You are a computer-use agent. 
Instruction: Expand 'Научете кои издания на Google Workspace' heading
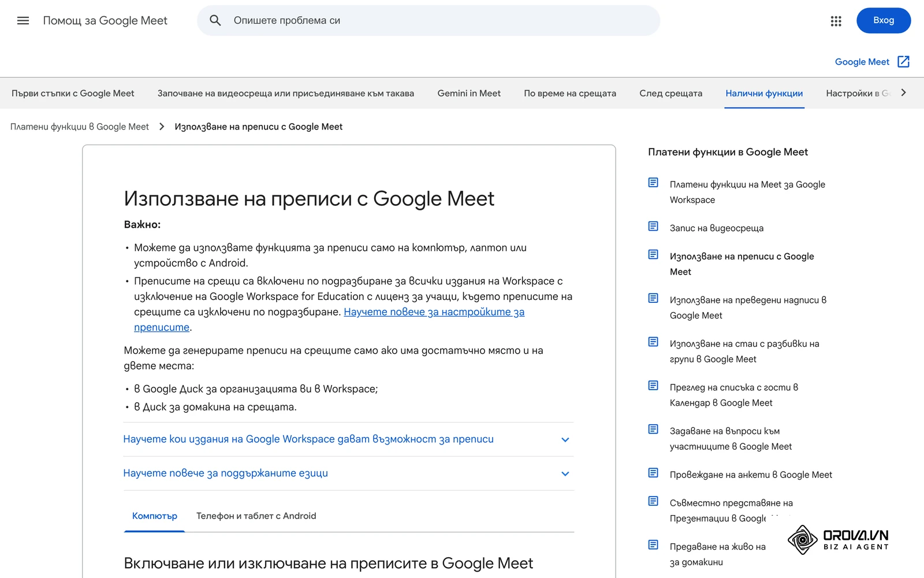pyautogui.click(x=308, y=439)
